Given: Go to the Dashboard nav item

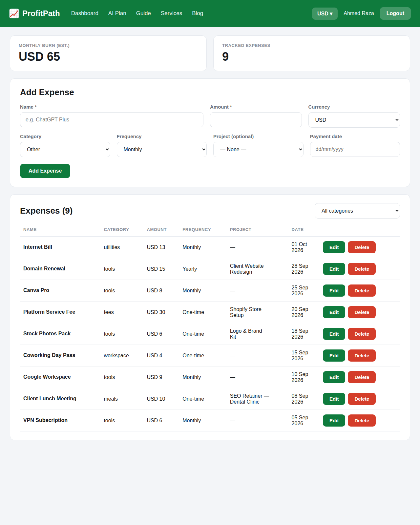Looking at the screenshot, I should (85, 13).
